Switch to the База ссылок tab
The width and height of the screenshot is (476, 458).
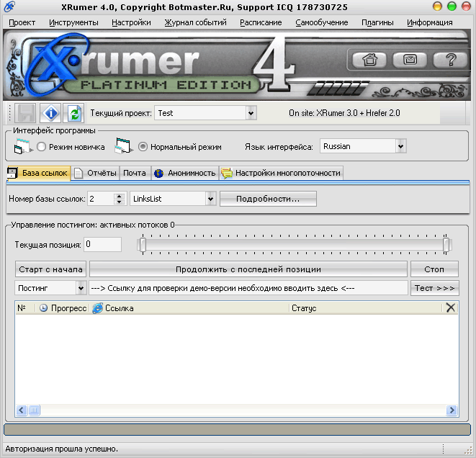39,173
